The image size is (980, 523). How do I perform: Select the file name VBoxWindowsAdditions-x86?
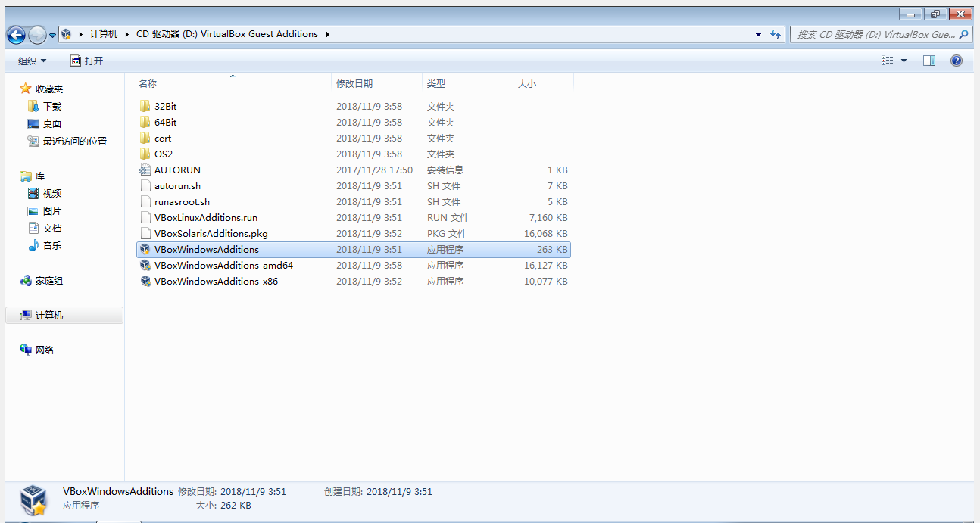coord(216,282)
